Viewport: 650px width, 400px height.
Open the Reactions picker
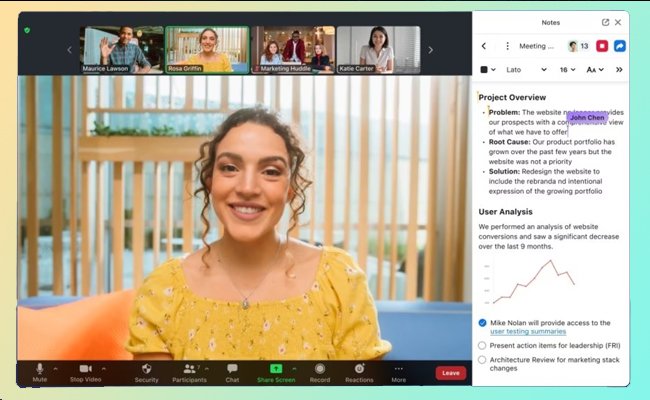(359, 369)
